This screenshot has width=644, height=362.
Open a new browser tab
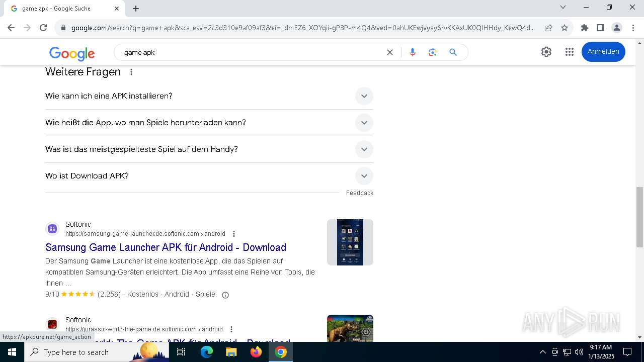click(x=136, y=9)
